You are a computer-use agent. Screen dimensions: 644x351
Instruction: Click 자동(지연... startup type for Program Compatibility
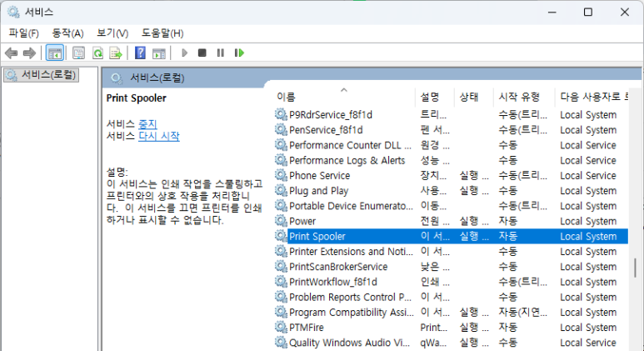tap(523, 313)
